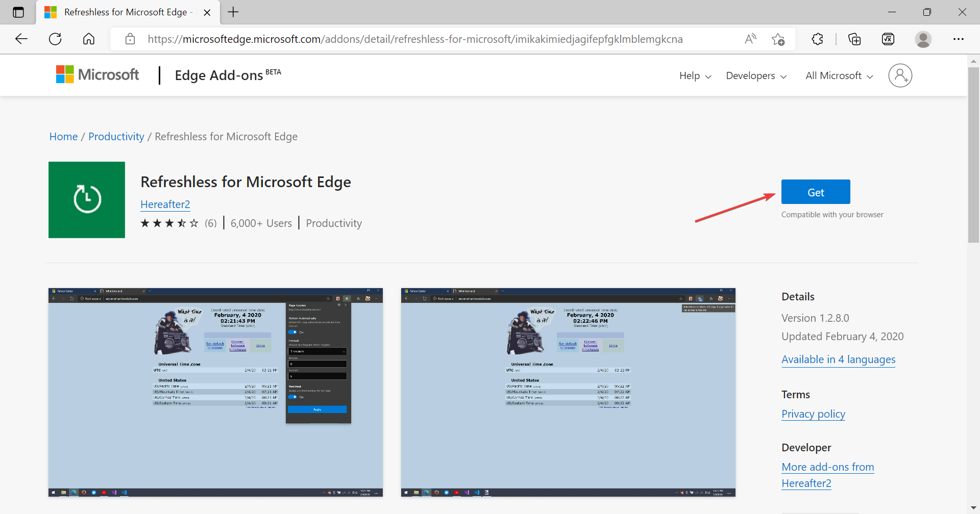Viewport: 980px width, 514px height.
Task: Open the Math Solver icon
Action: coord(888,39)
